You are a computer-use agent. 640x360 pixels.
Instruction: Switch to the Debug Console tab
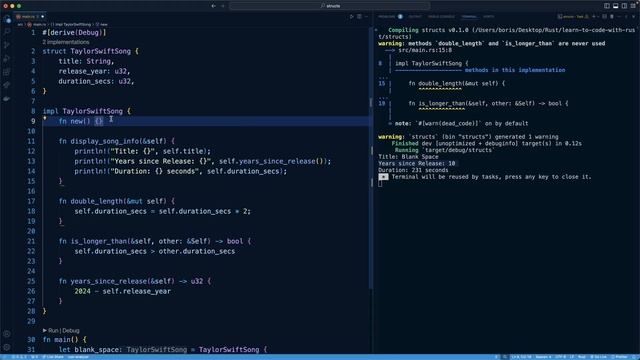point(441,17)
